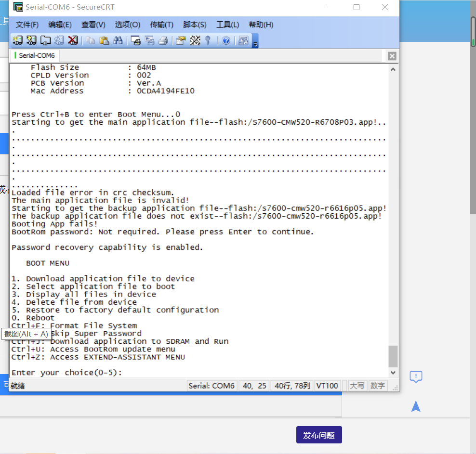Open the Keymap Editor icon
476x454 pixels.
pos(195,40)
